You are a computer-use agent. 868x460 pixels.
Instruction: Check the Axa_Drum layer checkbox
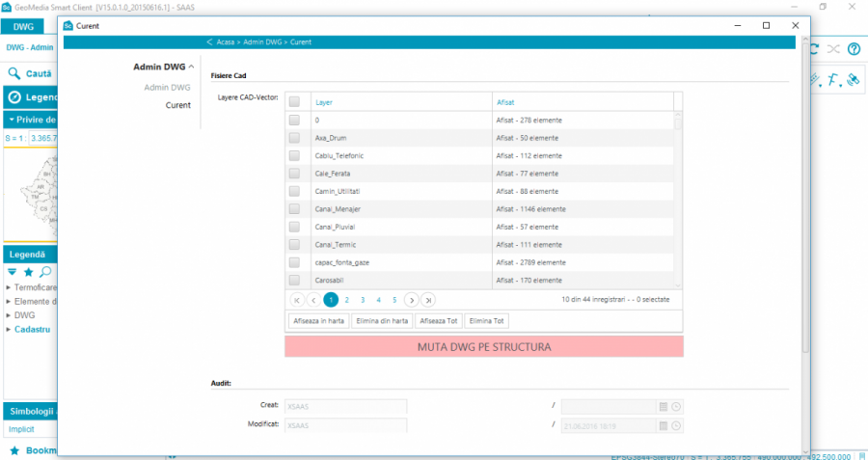point(294,138)
